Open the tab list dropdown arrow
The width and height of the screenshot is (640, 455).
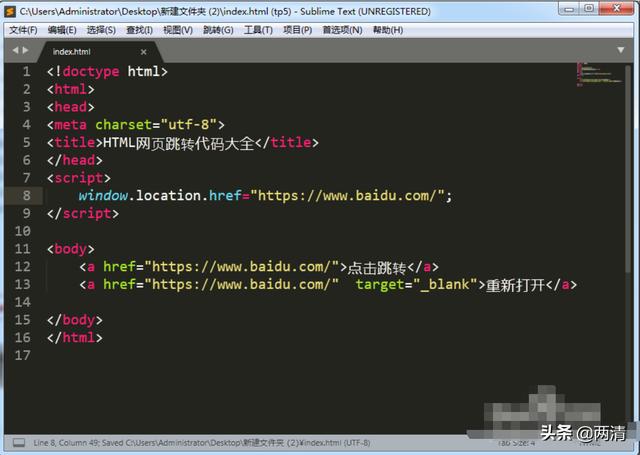click(620, 50)
